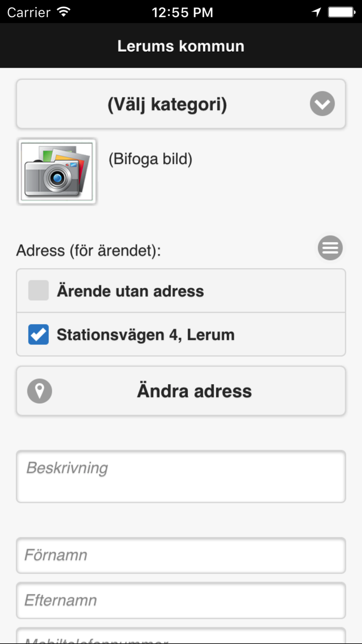Uncheck the Stationsvägen 4, Lerum checkbox
The image size is (362, 644).
tap(38, 334)
